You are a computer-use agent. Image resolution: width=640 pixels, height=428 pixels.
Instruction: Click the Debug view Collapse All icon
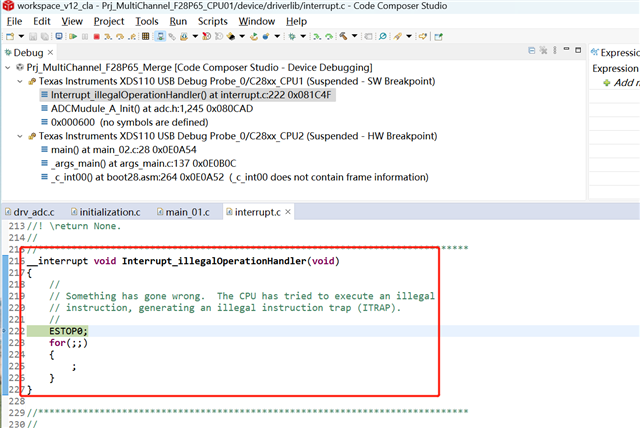pos(531,50)
